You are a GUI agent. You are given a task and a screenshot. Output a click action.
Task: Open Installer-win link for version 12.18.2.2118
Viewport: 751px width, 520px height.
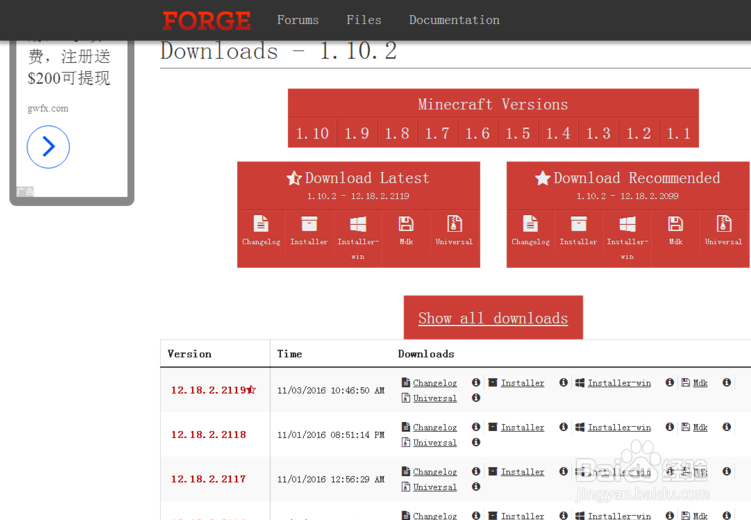pyautogui.click(x=619, y=428)
